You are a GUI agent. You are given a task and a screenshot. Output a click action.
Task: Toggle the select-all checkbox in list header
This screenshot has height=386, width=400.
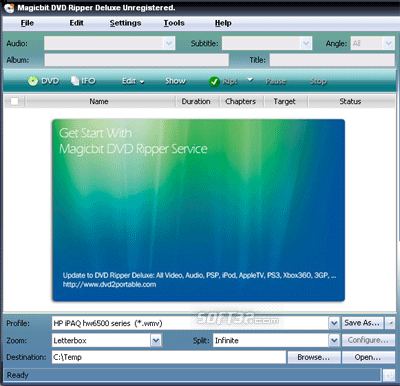[x=14, y=101]
